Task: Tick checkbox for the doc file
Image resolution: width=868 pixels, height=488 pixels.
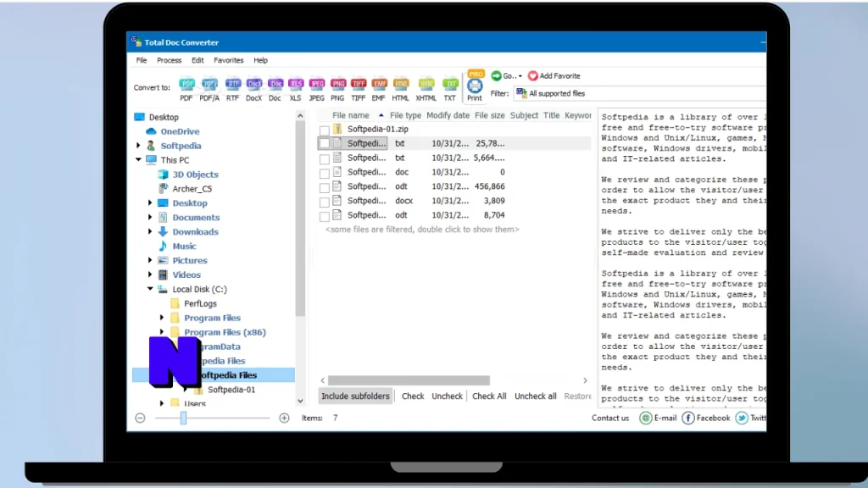Action: tap(325, 173)
